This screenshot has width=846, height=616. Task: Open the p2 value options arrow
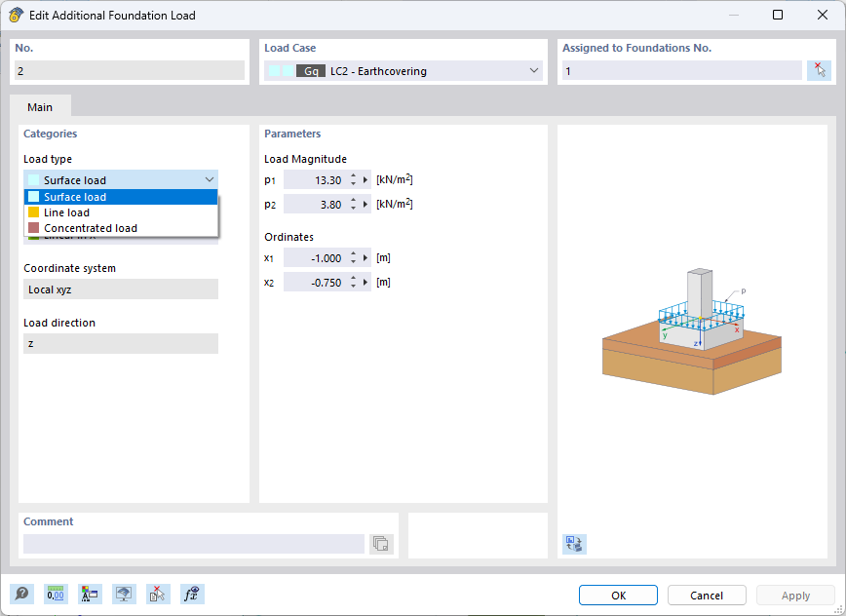(365, 205)
